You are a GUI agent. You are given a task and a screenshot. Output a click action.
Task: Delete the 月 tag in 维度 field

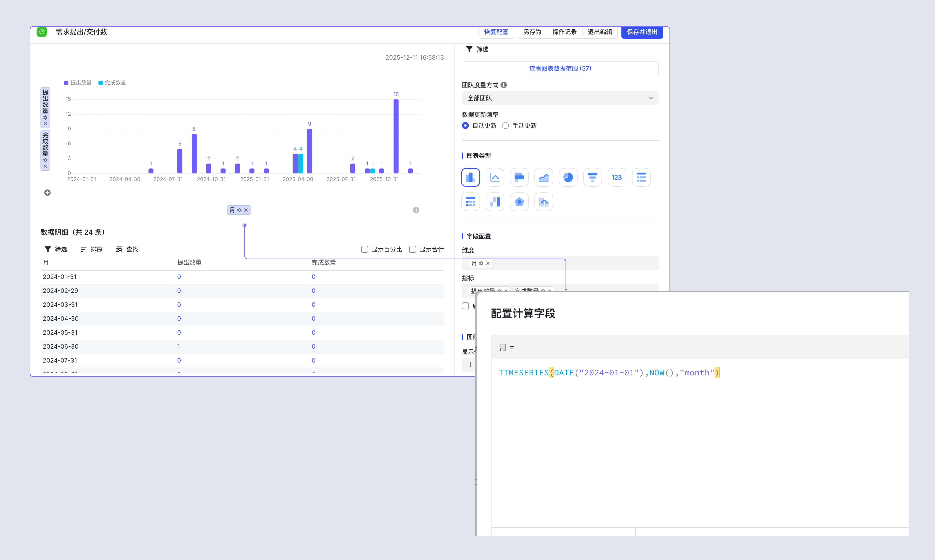488,263
